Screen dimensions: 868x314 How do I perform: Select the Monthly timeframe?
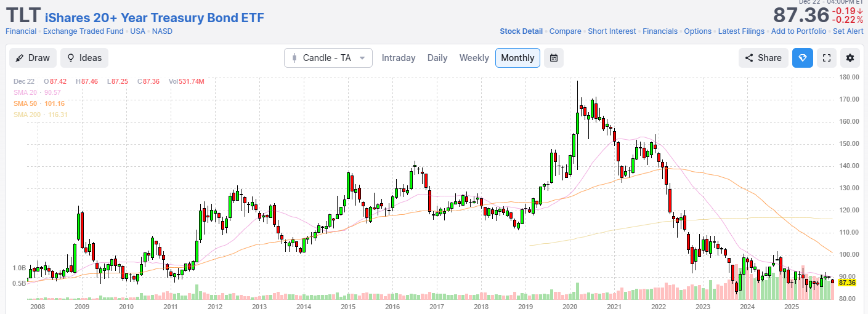coord(517,58)
